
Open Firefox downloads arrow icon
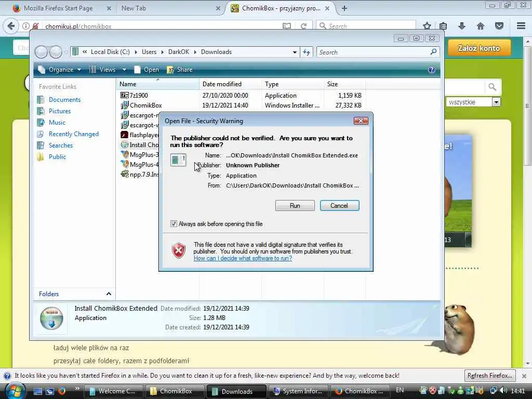click(x=462, y=26)
